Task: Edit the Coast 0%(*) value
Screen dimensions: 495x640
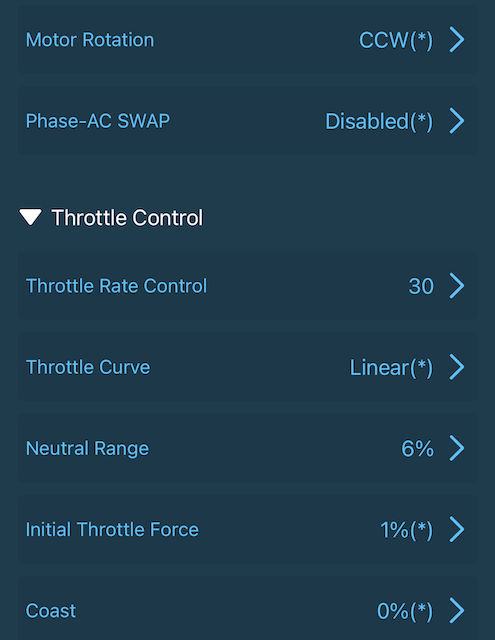Action: tap(405, 611)
